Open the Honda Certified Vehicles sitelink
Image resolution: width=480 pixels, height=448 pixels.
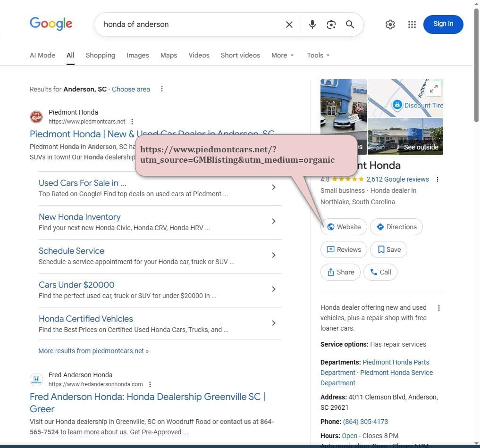(86, 319)
